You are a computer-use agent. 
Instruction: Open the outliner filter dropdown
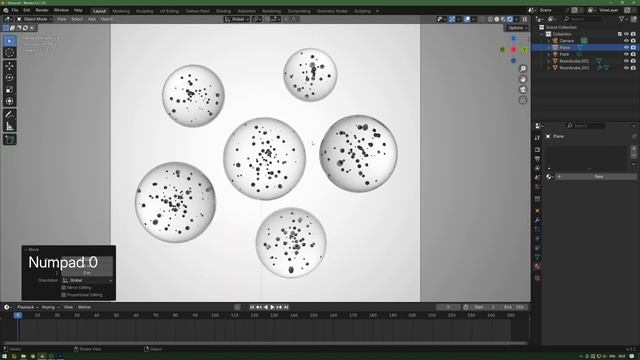[x=623, y=19]
